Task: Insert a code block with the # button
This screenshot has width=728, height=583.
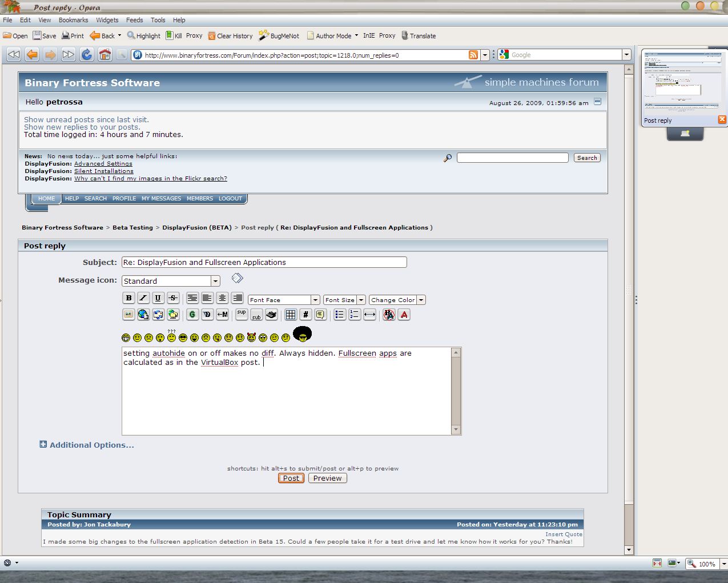Action: click(305, 314)
